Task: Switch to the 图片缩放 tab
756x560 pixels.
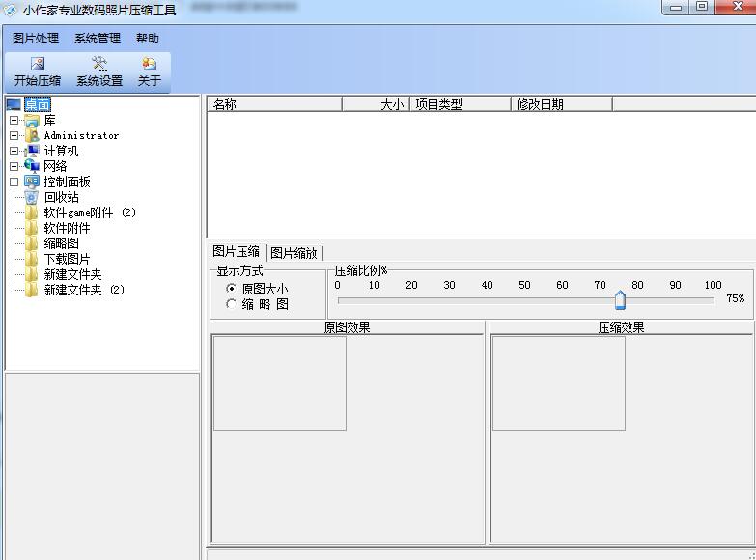Action: 294,253
